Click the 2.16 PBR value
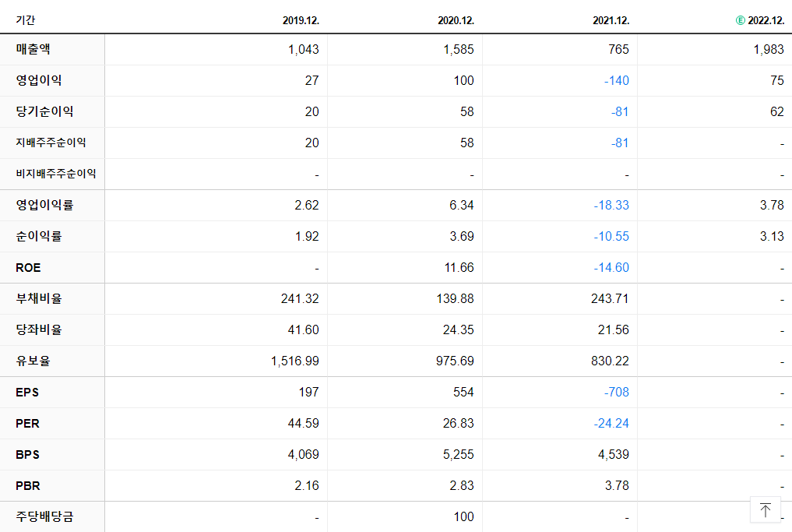This screenshot has width=792, height=532. (x=307, y=486)
